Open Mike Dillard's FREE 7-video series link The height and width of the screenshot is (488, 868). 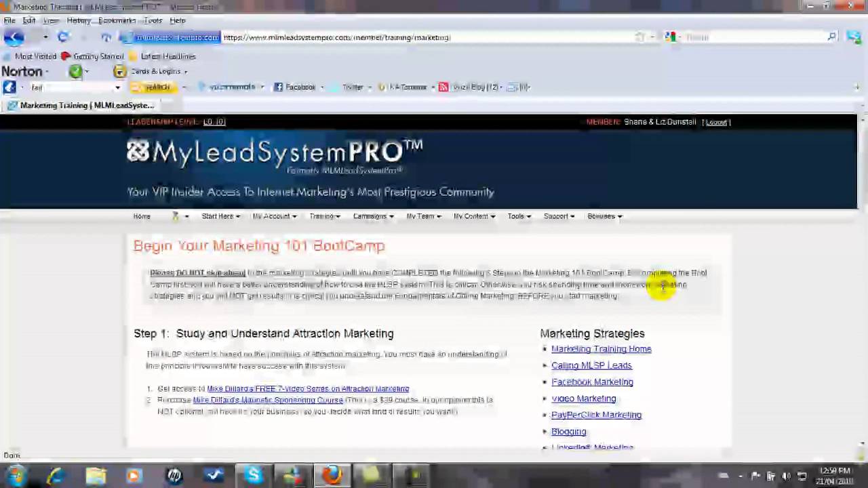(308, 389)
